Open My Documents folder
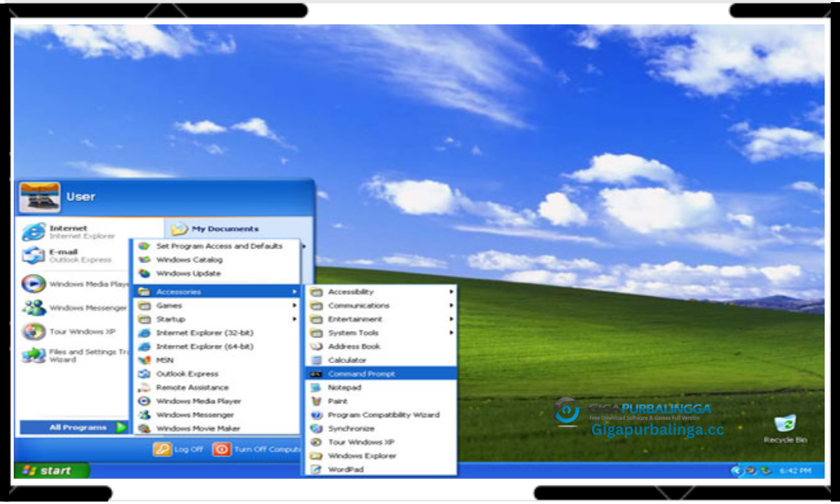The image size is (840, 504). click(x=216, y=229)
